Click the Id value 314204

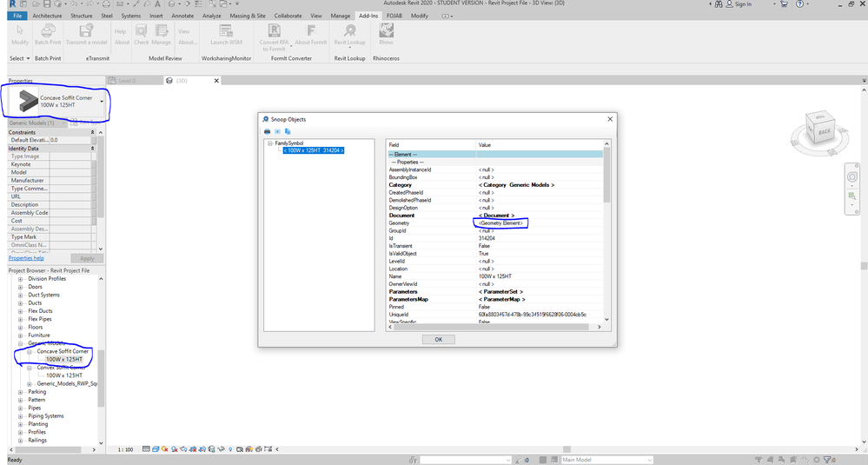click(x=487, y=238)
